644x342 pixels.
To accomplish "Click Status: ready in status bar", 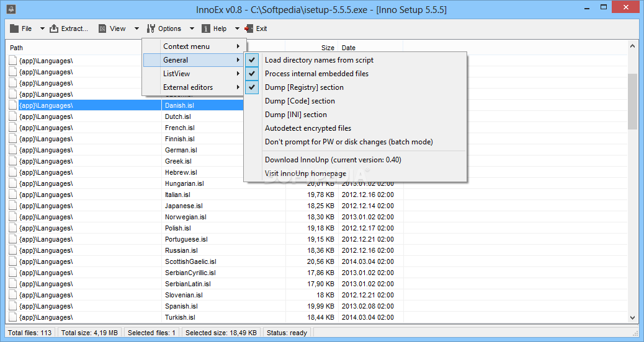I will pos(287,333).
